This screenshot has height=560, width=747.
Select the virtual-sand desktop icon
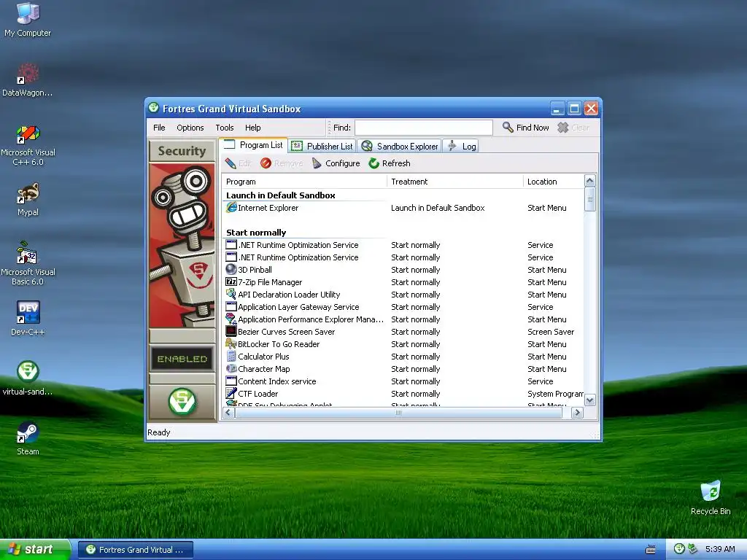tap(28, 378)
